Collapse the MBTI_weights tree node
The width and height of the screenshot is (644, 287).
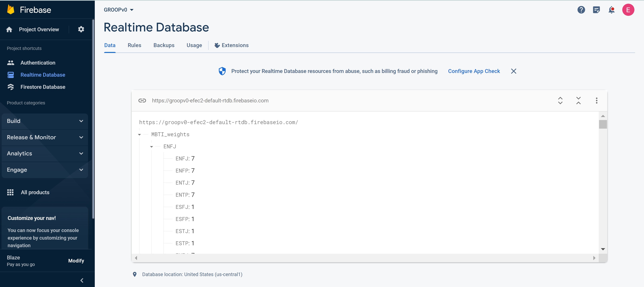(140, 135)
